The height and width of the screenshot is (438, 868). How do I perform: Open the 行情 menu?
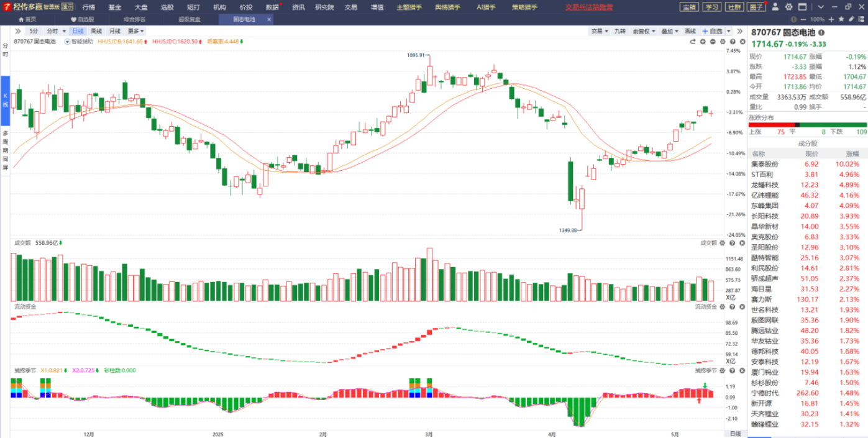tap(89, 7)
